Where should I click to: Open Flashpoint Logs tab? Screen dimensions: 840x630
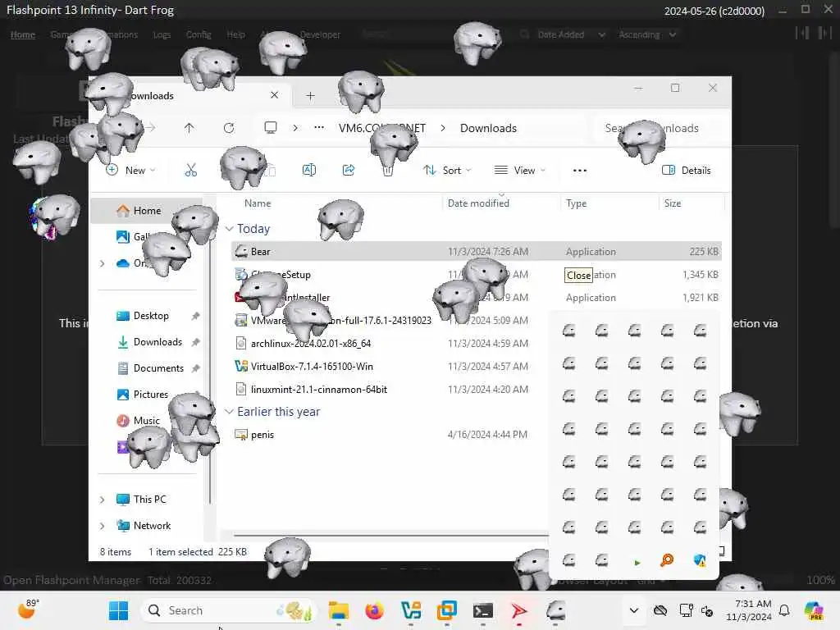pyautogui.click(x=162, y=34)
